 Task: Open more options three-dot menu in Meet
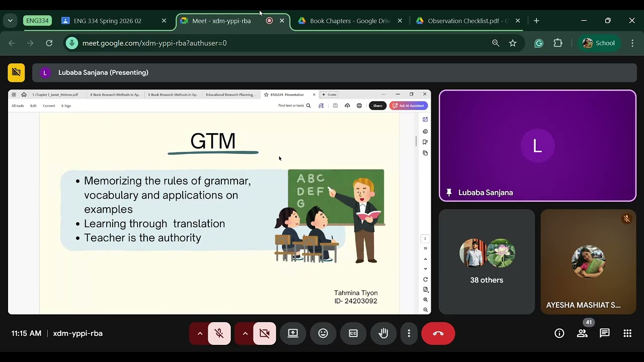click(409, 333)
